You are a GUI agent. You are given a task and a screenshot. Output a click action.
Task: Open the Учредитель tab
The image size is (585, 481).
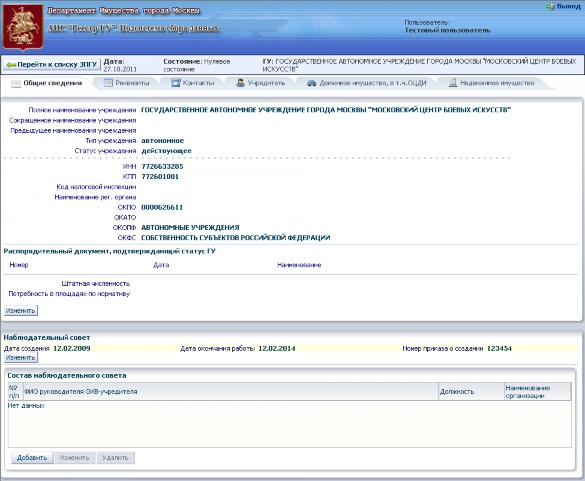(261, 83)
